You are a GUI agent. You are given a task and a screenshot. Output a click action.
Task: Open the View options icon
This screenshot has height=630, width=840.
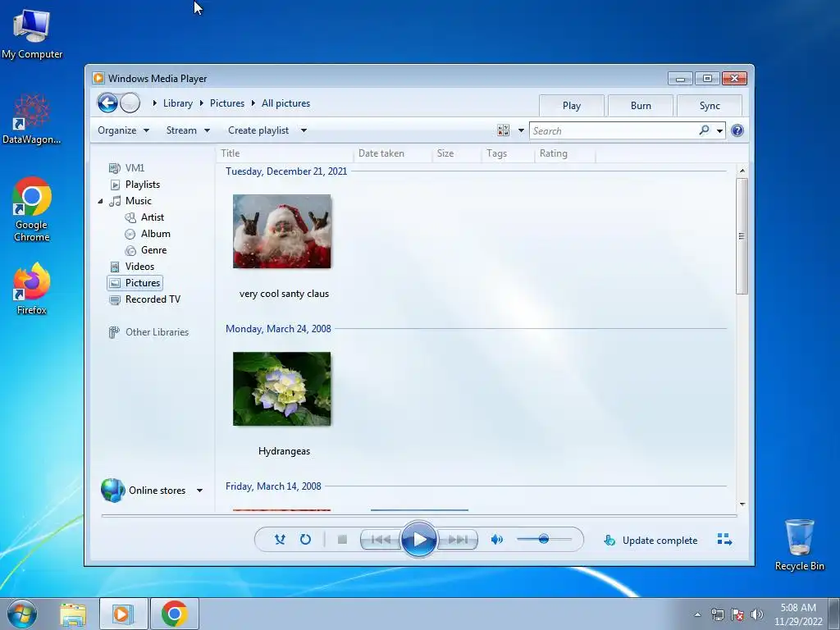coord(503,130)
